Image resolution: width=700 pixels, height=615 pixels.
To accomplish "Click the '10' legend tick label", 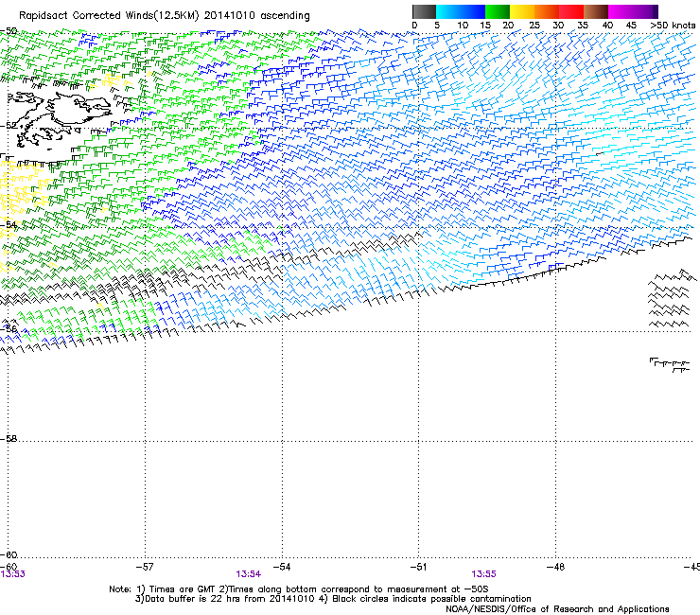I will tap(463, 26).
